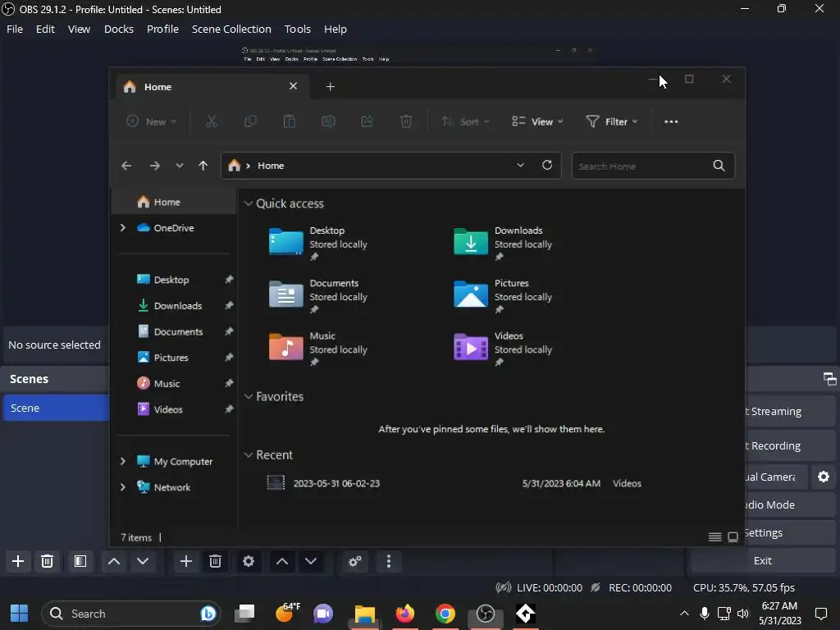Click the Share icon in Explorer toolbar
The height and width of the screenshot is (630, 840).
[367, 121]
